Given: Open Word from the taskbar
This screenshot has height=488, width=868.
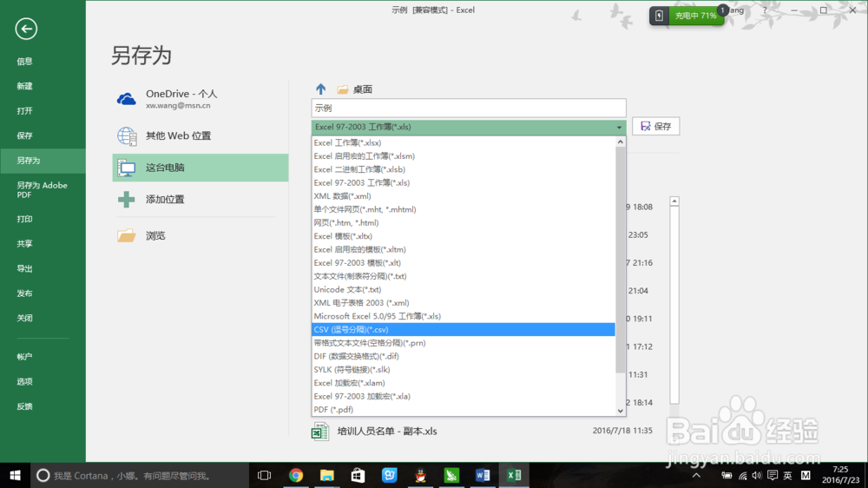Looking at the screenshot, I should [x=483, y=475].
